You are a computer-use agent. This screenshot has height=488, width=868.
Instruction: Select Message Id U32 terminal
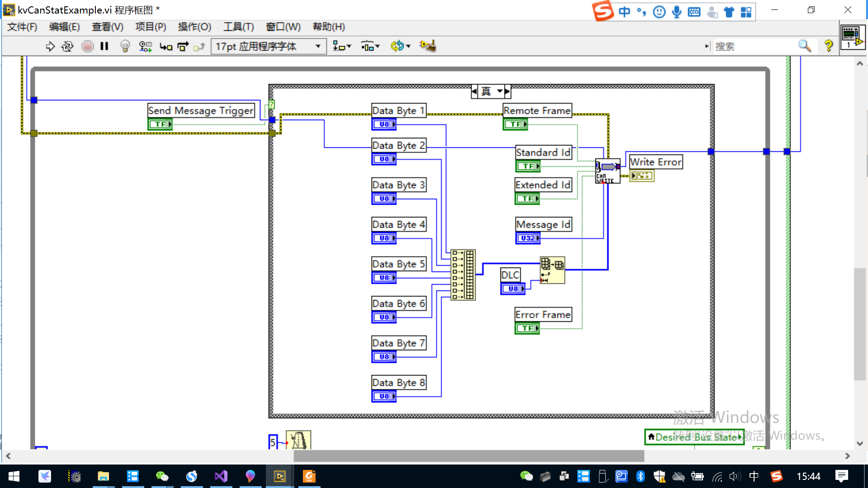(x=528, y=238)
